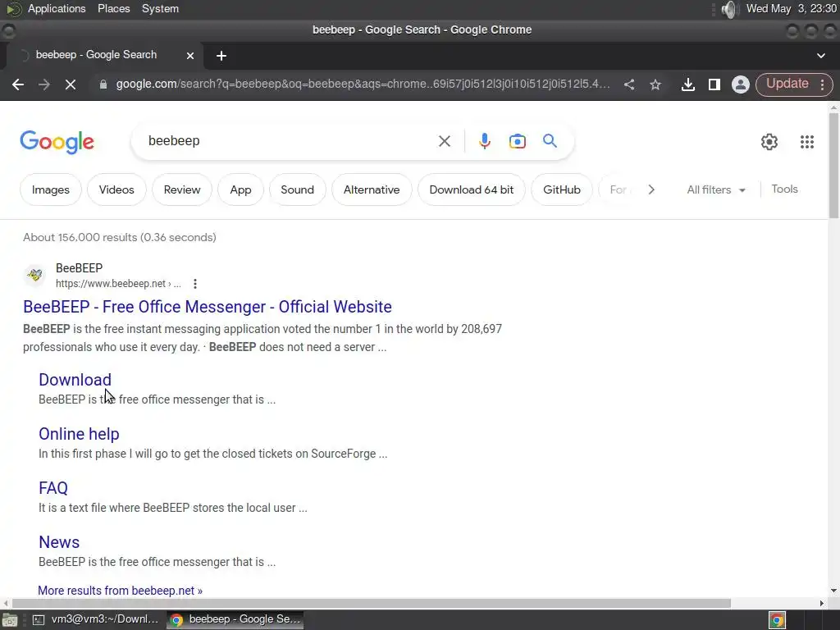The height and width of the screenshot is (630, 840).
Task: Go to Google home via logo
Action: point(57,142)
